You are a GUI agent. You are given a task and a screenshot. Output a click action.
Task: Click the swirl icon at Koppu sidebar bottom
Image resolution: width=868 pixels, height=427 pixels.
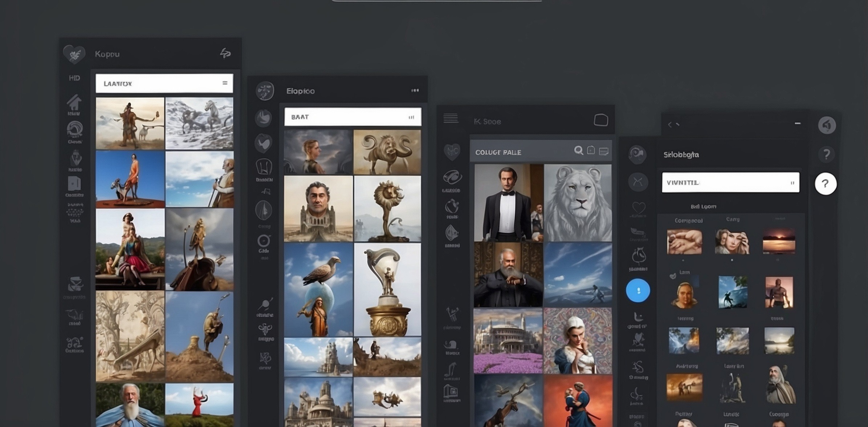(74, 342)
